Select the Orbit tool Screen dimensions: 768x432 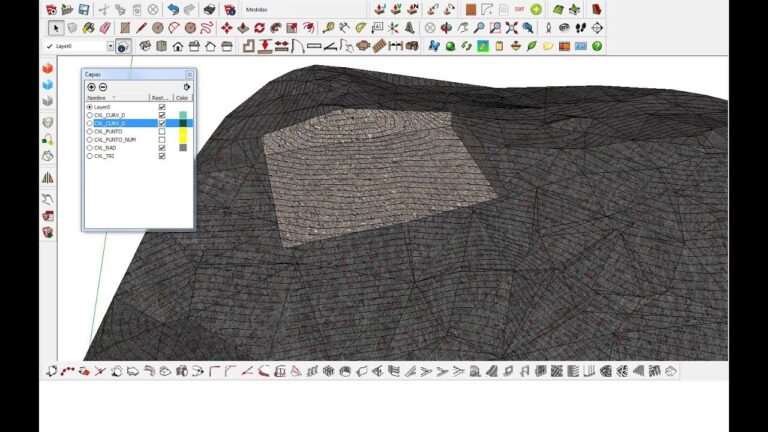point(446,28)
